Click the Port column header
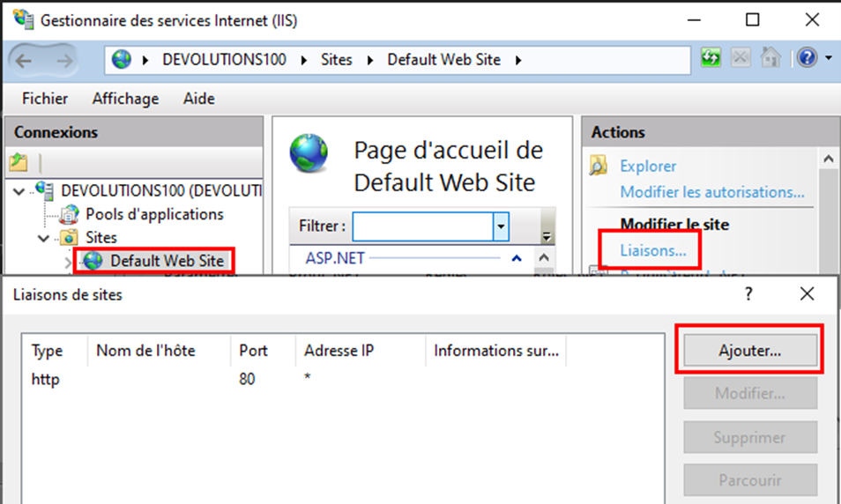Image resolution: width=841 pixels, height=504 pixels. tap(263, 351)
